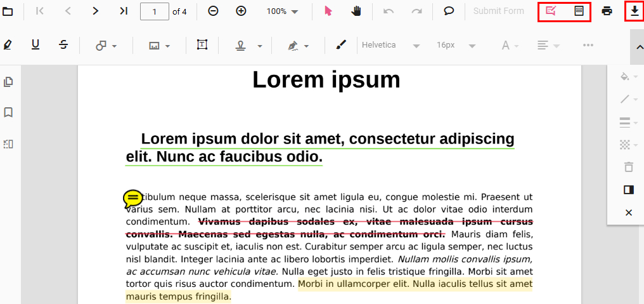Open the page thumbnails side panel
Viewport: 644px width, 304px height.
tap(8, 82)
